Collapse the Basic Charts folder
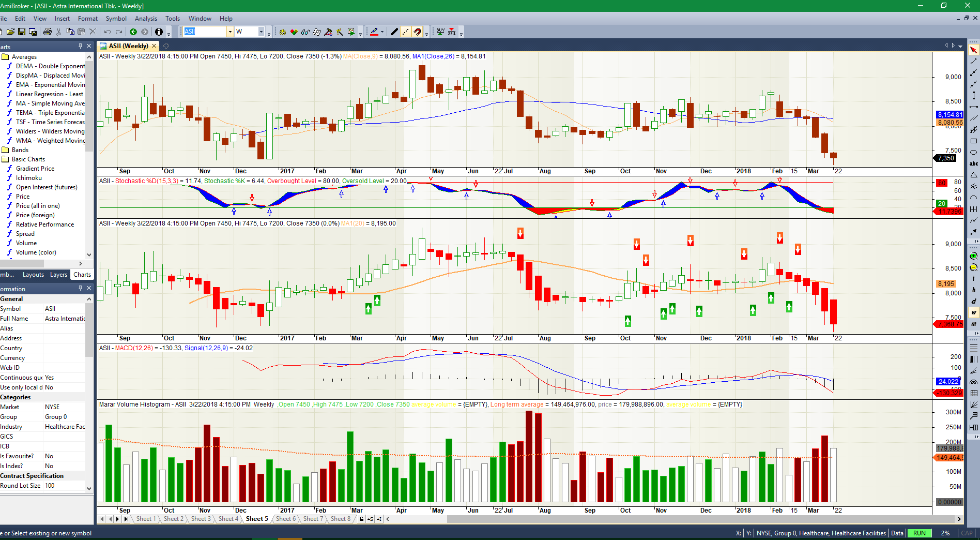980x540 pixels. [5, 159]
